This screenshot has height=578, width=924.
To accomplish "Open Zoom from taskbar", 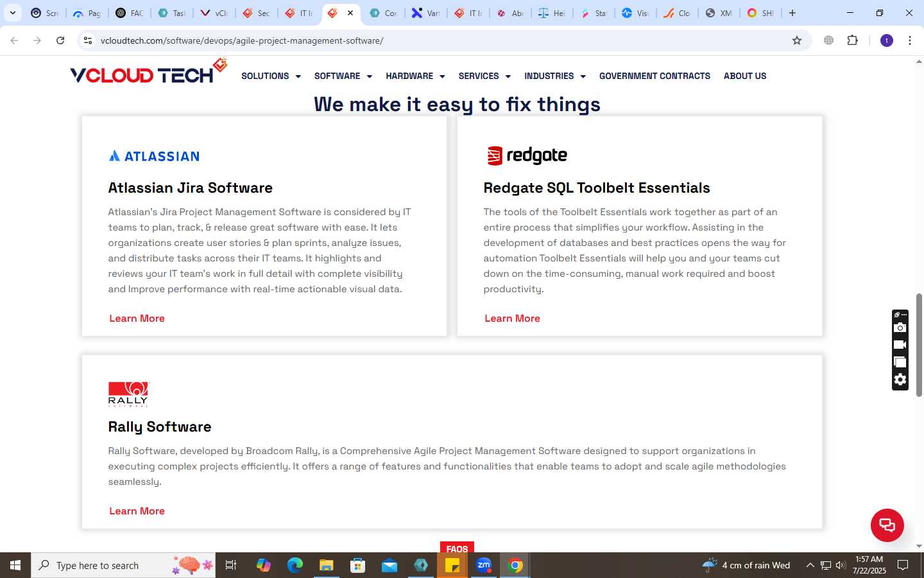I will [484, 565].
